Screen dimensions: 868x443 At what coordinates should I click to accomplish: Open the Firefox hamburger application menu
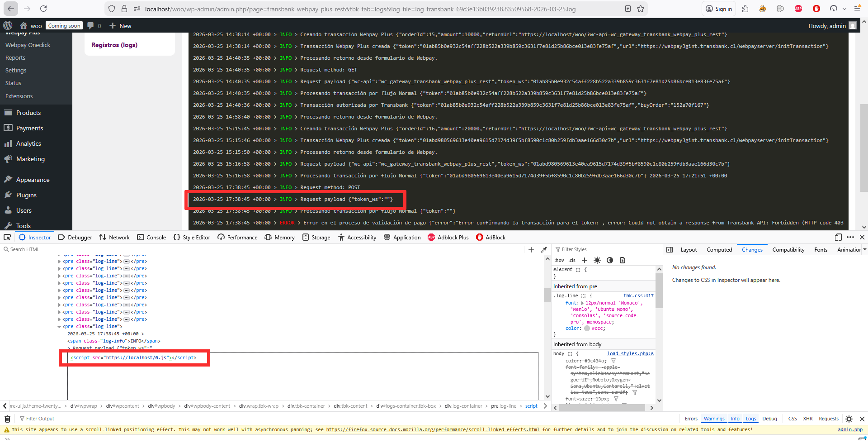click(x=858, y=9)
